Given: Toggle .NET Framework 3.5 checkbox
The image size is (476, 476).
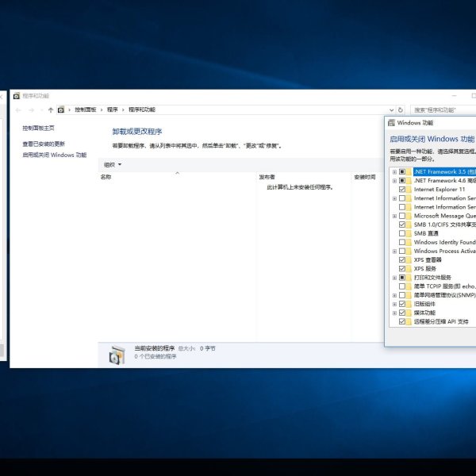Looking at the screenshot, I should pos(402,172).
